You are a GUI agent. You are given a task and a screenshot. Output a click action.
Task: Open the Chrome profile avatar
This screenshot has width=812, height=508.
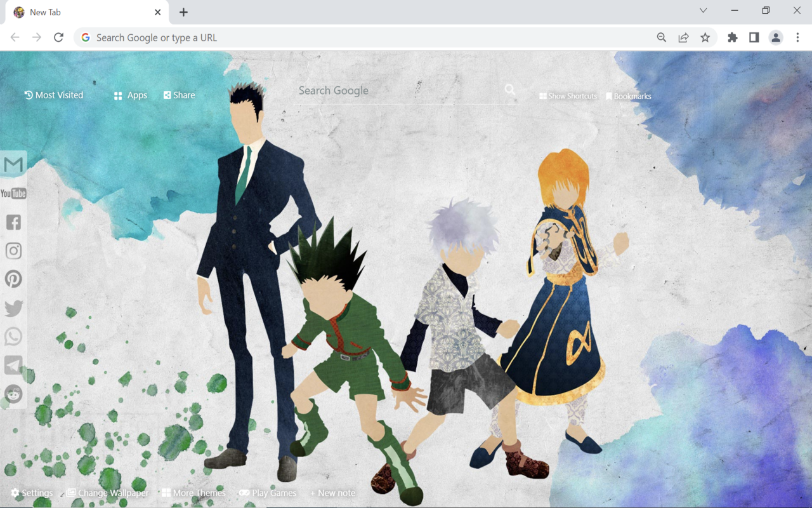click(776, 37)
